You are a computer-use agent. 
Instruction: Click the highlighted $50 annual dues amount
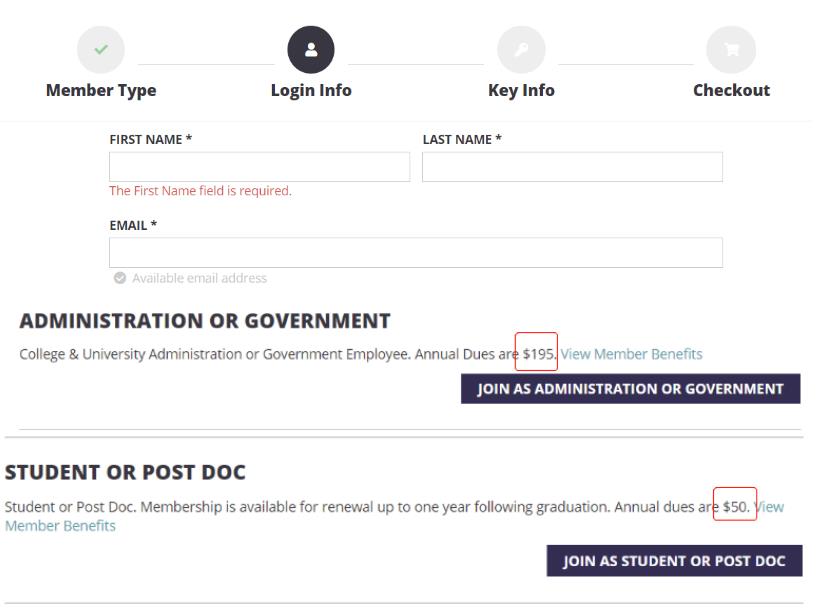tap(735, 507)
